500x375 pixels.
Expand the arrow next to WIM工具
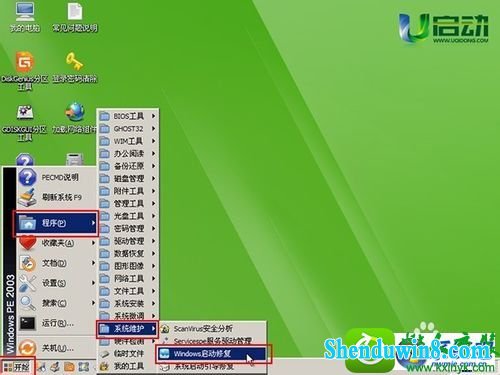(154, 141)
